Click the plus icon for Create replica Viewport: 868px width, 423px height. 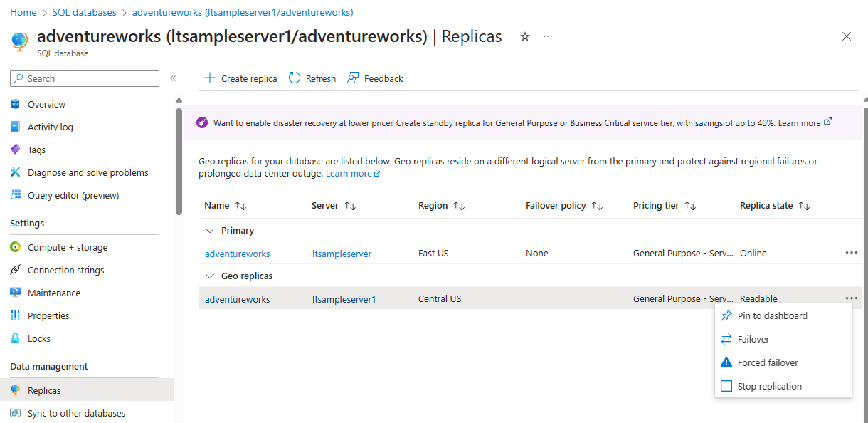click(210, 78)
